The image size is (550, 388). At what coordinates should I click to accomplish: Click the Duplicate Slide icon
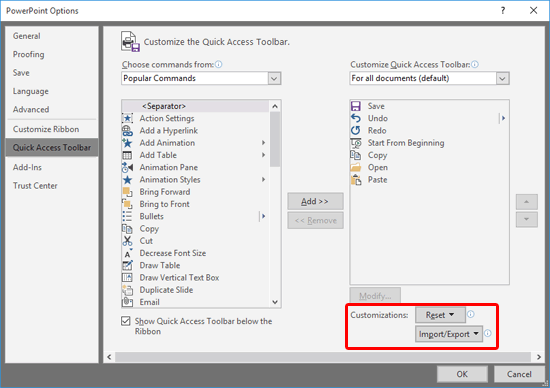click(x=127, y=290)
